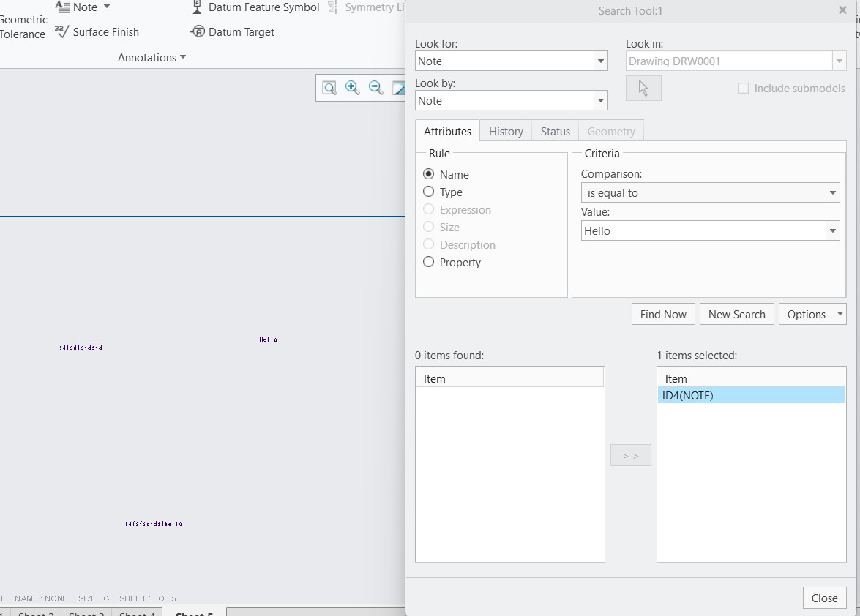Activate the Zoom In magnifier icon
Image resolution: width=860 pixels, height=616 pixels.
click(x=352, y=87)
